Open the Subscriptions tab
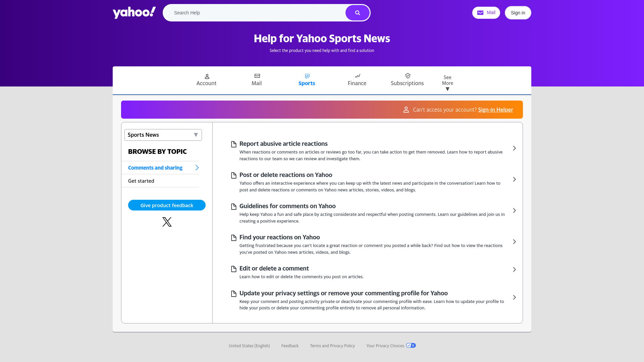Image resolution: width=644 pixels, height=362 pixels. (407, 80)
